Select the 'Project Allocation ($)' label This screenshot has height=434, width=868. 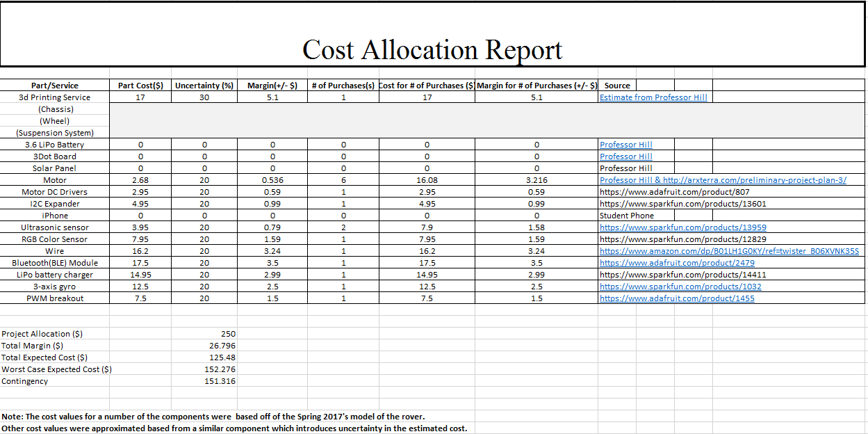(x=42, y=334)
